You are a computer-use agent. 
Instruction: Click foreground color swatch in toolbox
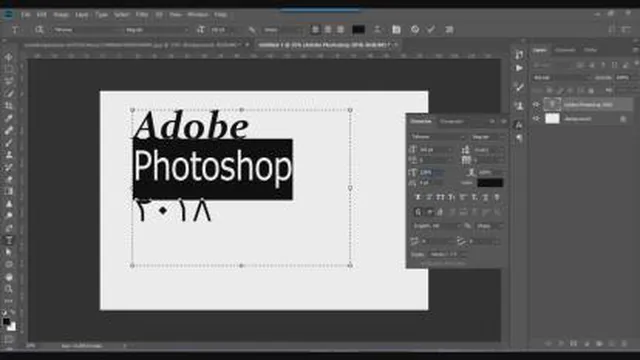[x=7, y=322]
